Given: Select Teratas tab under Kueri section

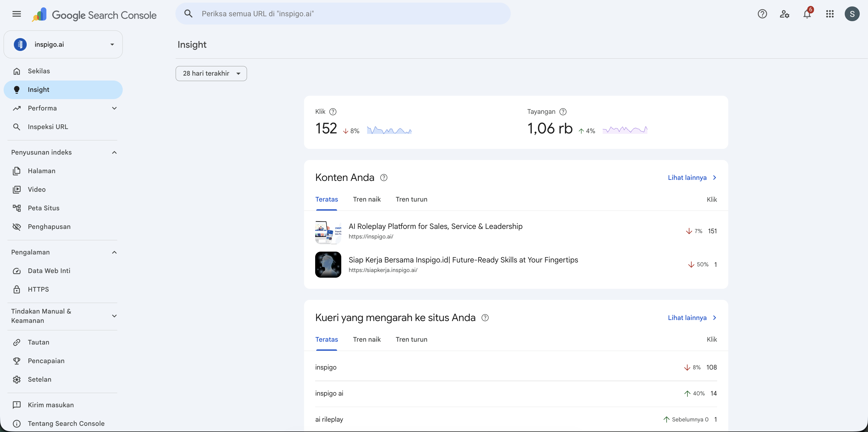Looking at the screenshot, I should pos(327,339).
